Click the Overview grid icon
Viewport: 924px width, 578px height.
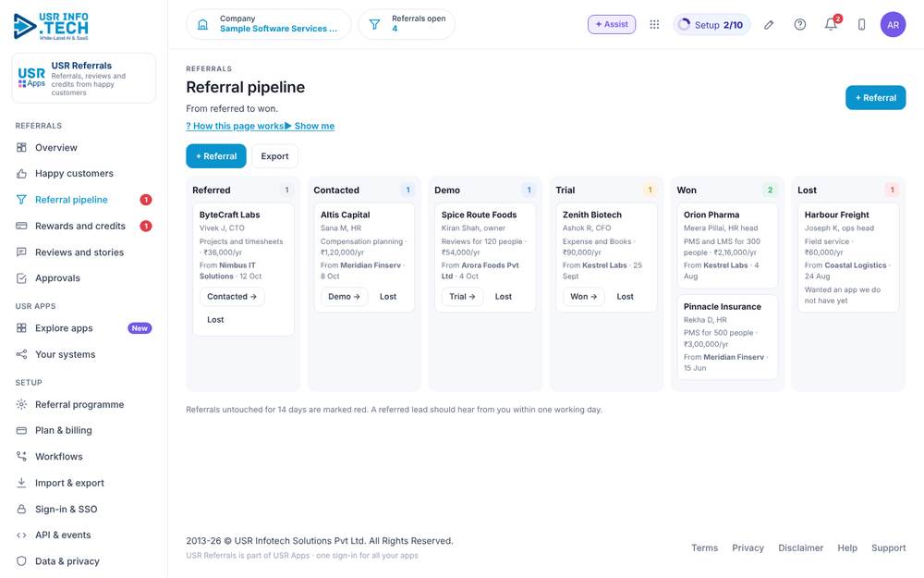tap(21, 147)
